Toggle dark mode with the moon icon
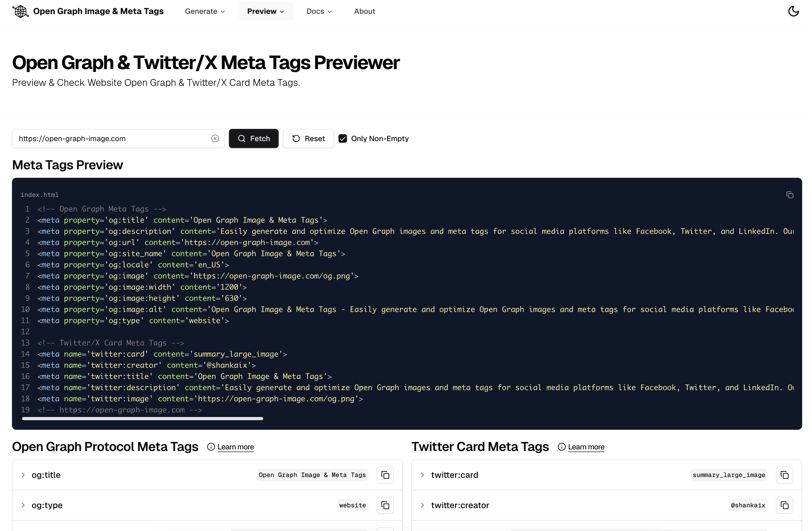 coord(793,11)
